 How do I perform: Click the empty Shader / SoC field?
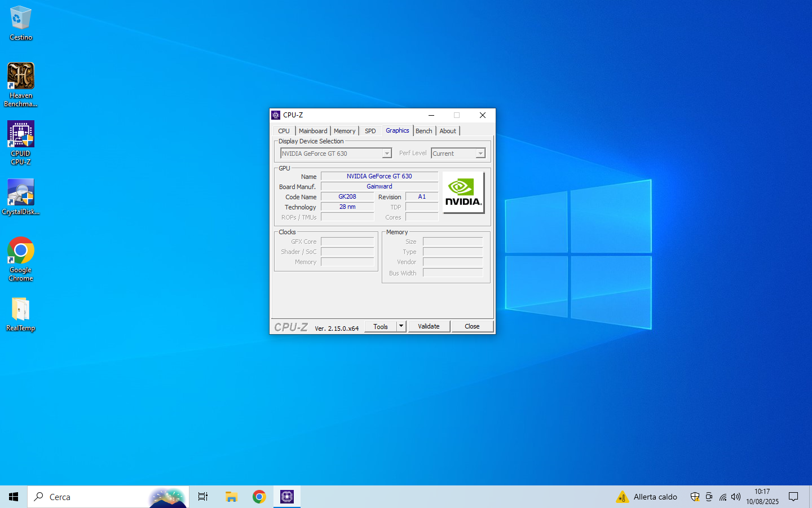click(347, 252)
